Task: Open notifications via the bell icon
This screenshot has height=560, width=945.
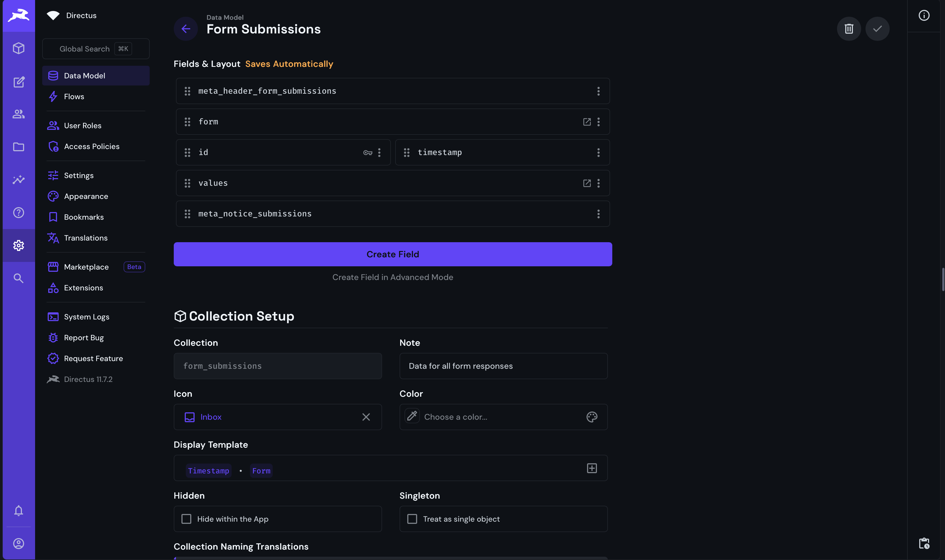Action: click(18, 511)
